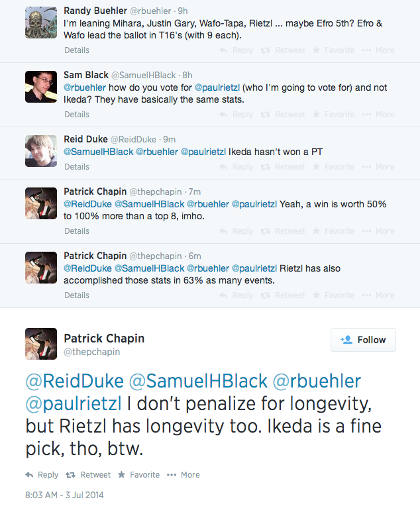420x522 pixels.
Task: Follow Patrick Chapin
Action: pyautogui.click(x=363, y=339)
